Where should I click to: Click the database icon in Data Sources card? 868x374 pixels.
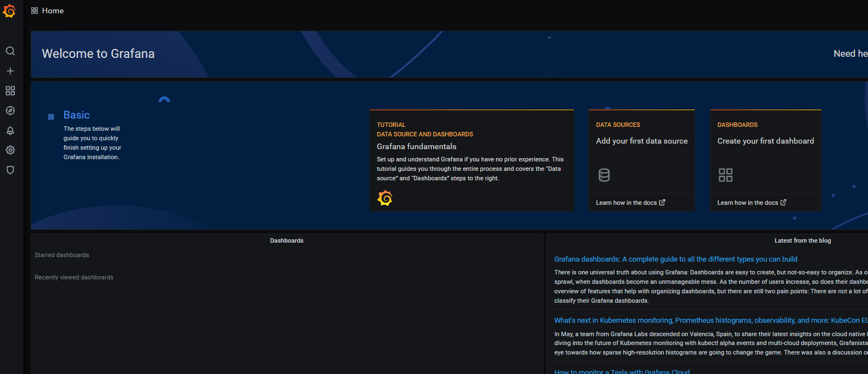coord(604,175)
